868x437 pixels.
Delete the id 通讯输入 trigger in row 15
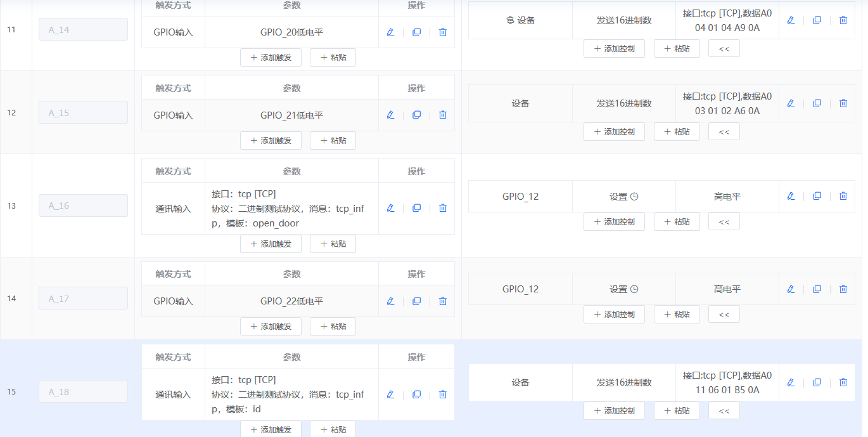pos(442,394)
